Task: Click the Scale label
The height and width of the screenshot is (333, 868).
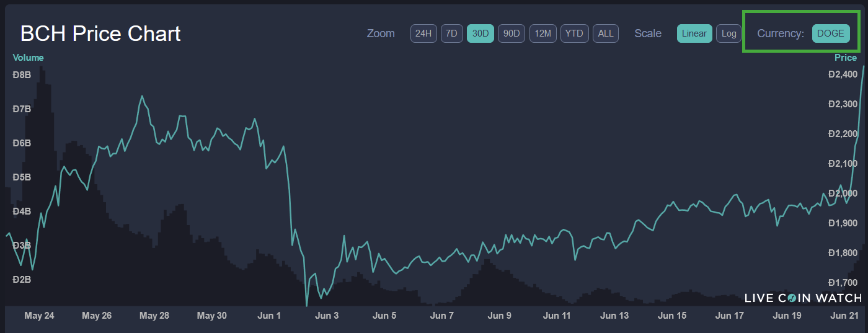Action: [x=648, y=33]
